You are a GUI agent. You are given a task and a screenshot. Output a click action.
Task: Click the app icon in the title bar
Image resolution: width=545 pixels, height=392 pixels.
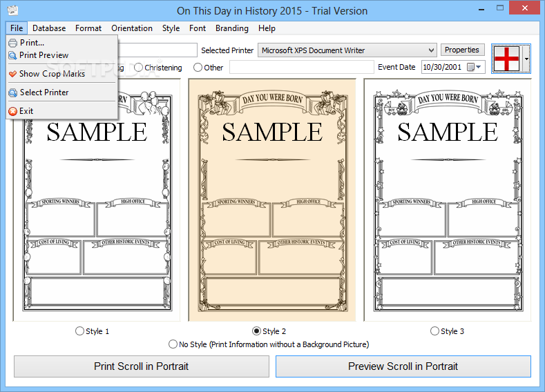tap(12, 10)
